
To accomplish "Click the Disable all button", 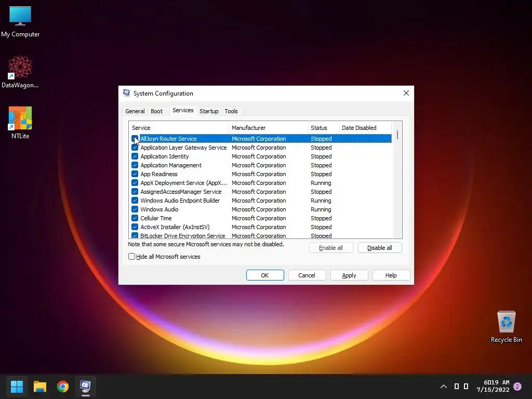I will (380, 248).
